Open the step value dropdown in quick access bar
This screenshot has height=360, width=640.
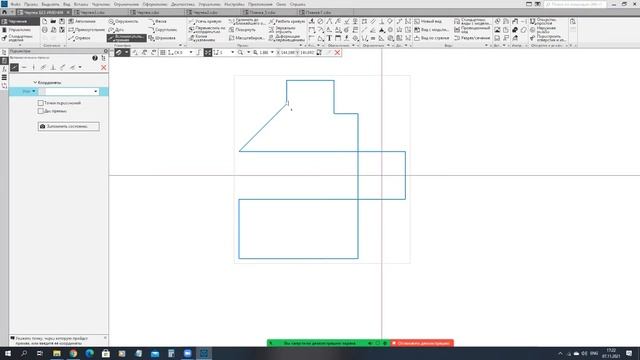(233, 53)
